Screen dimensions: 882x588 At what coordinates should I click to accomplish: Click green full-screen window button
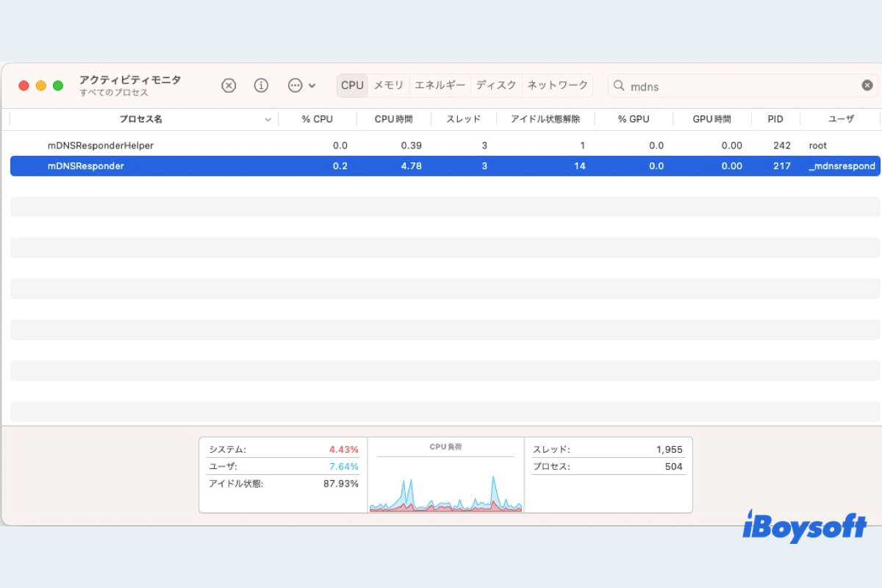point(58,86)
